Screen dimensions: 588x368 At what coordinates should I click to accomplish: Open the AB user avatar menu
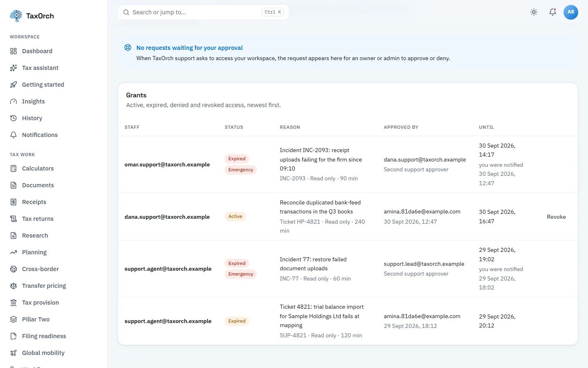click(x=571, y=12)
